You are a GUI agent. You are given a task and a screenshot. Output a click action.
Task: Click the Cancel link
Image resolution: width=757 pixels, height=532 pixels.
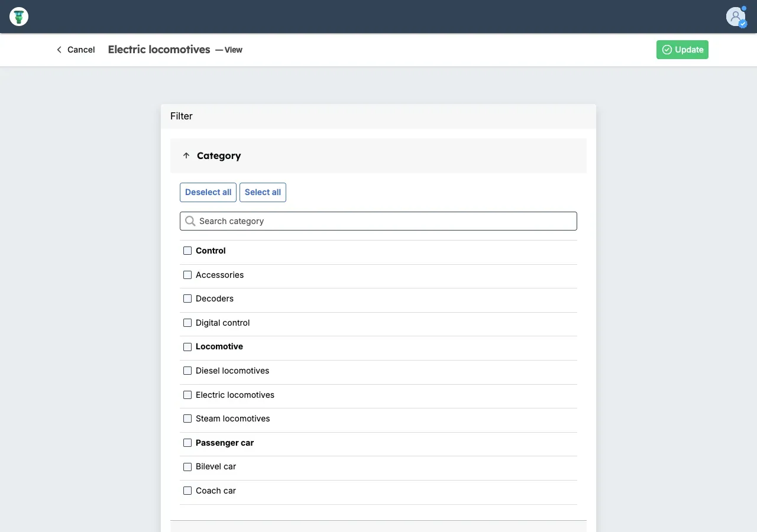[x=81, y=50]
